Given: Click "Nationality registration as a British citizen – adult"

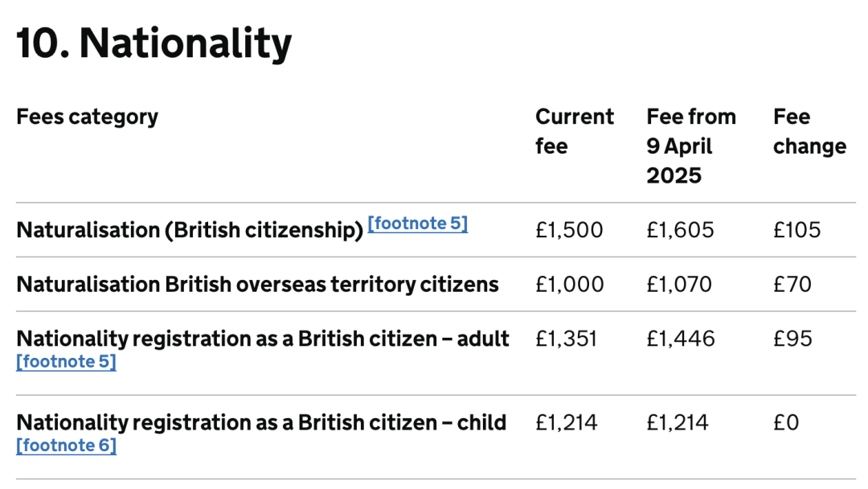Looking at the screenshot, I should [x=263, y=339].
